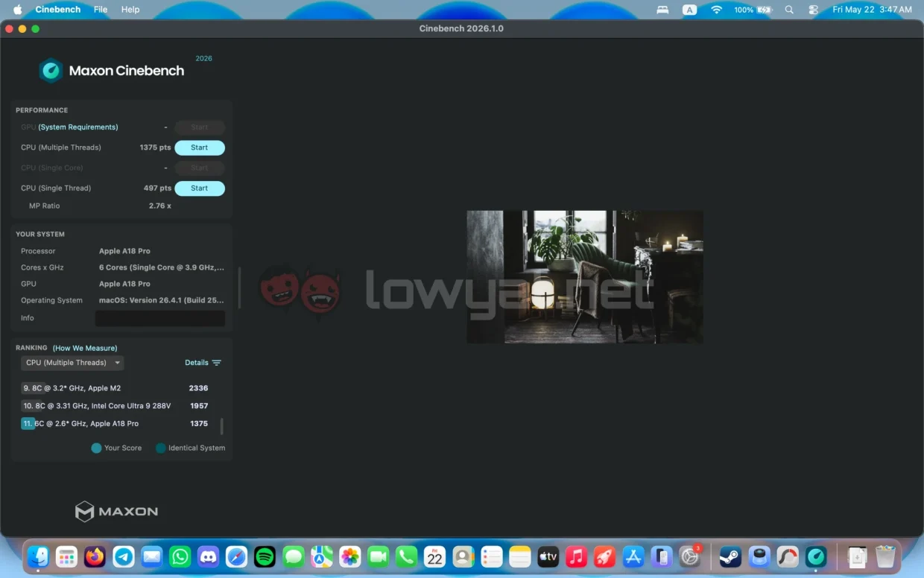Viewport: 924px width, 578px height.
Task: Open Telegram from the Dock
Action: click(x=123, y=556)
